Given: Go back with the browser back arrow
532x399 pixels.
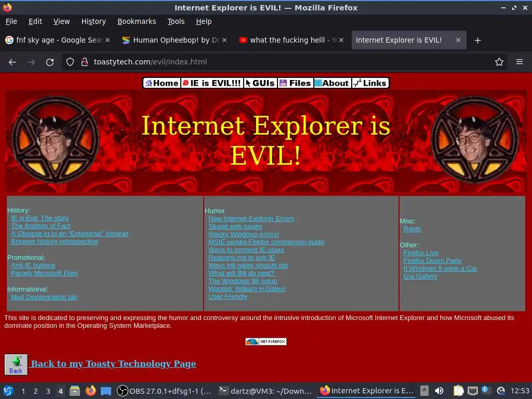Looking at the screenshot, I should (12, 62).
